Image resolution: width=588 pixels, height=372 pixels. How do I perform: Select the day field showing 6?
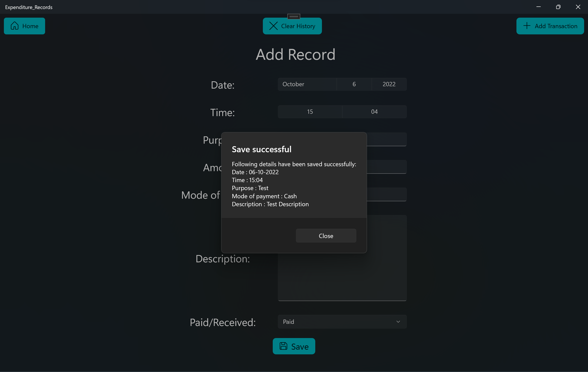(354, 84)
